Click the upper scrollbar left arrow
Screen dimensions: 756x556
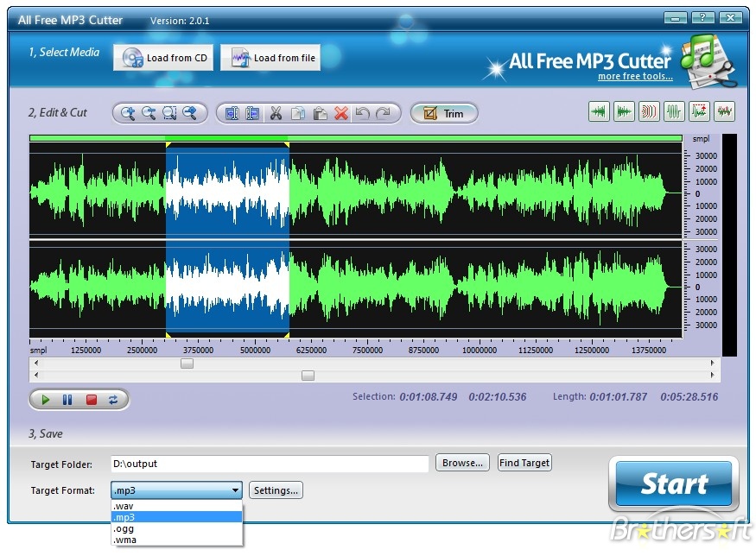pos(36,363)
